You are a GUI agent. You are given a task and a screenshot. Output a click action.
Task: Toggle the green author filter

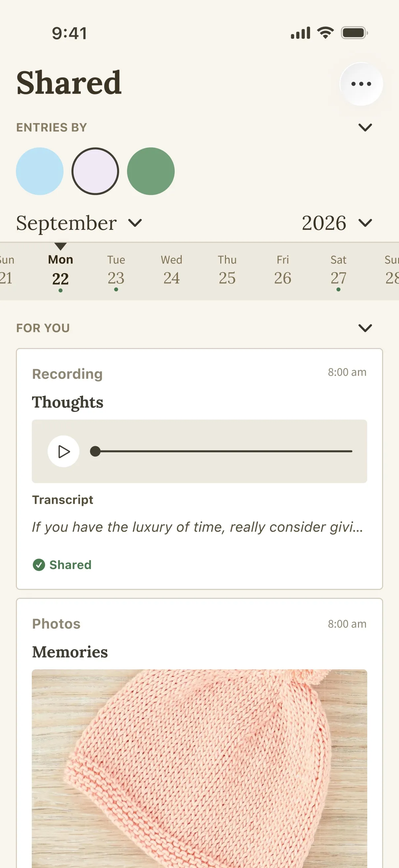(151, 171)
